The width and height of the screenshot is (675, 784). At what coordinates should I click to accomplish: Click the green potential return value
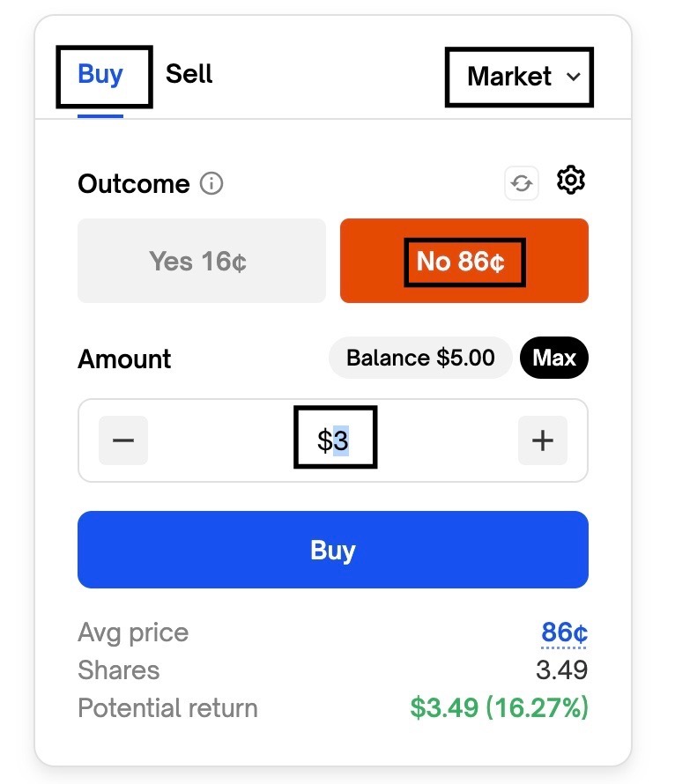pyautogui.click(x=499, y=708)
